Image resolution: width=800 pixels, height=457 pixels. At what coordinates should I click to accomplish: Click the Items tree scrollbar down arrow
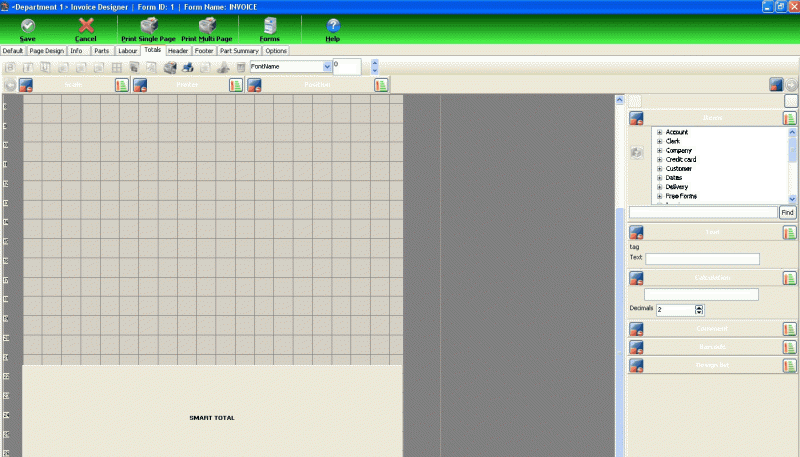(x=792, y=199)
